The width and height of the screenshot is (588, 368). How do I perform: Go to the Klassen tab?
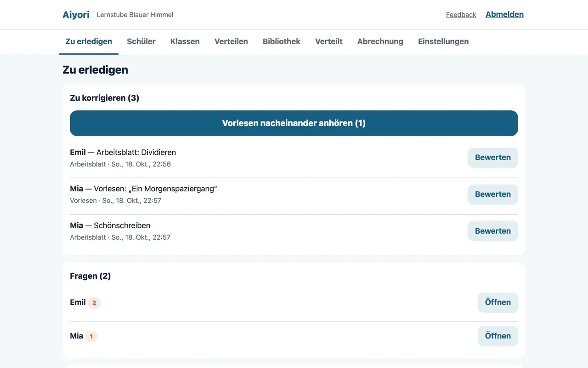pos(185,41)
